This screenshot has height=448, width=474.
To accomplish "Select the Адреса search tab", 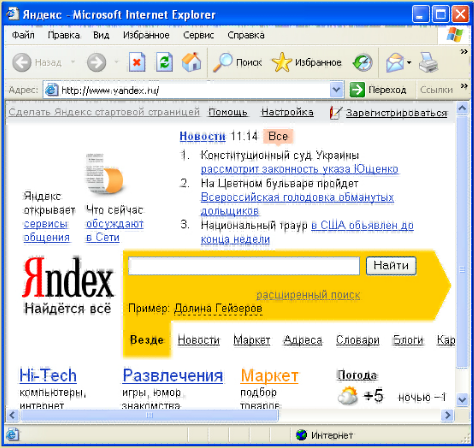I will pos(303,340).
